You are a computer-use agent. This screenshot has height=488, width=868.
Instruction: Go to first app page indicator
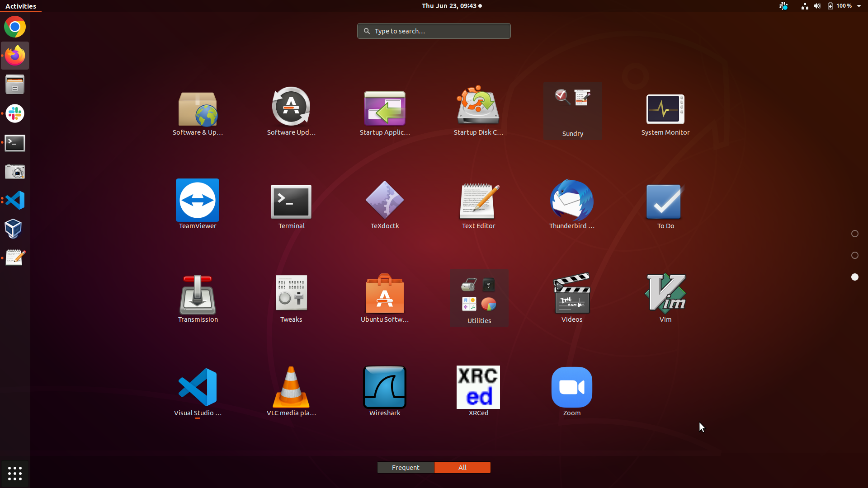tap(855, 234)
